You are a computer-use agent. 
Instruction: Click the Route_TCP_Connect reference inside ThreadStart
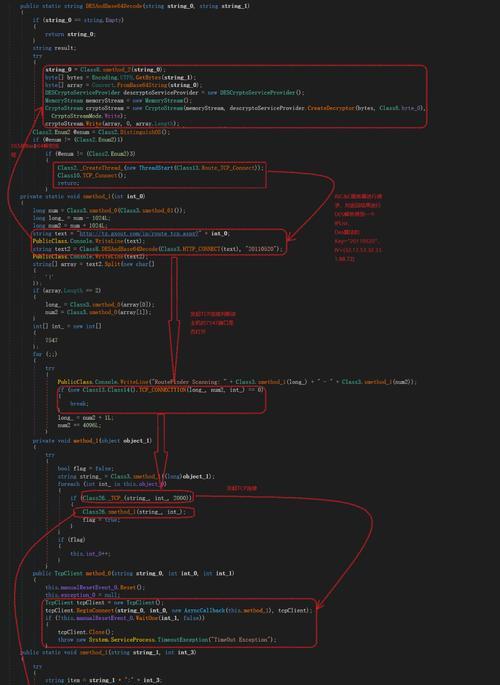pyautogui.click(x=230, y=168)
